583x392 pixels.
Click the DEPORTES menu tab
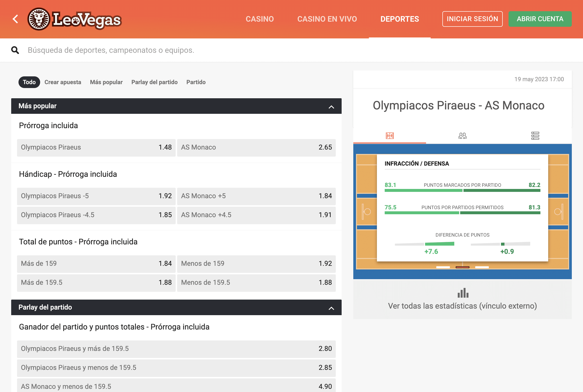(400, 18)
